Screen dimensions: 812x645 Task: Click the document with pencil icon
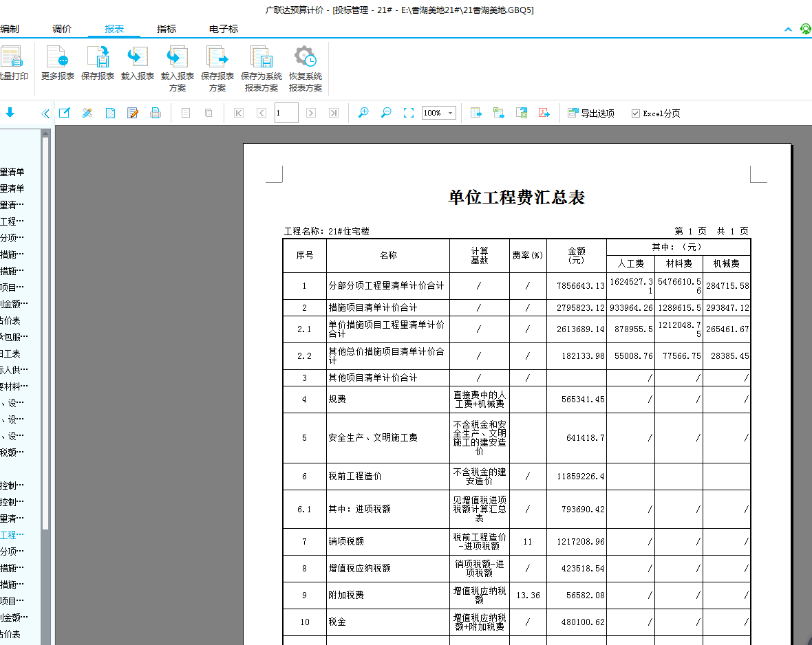click(x=133, y=113)
